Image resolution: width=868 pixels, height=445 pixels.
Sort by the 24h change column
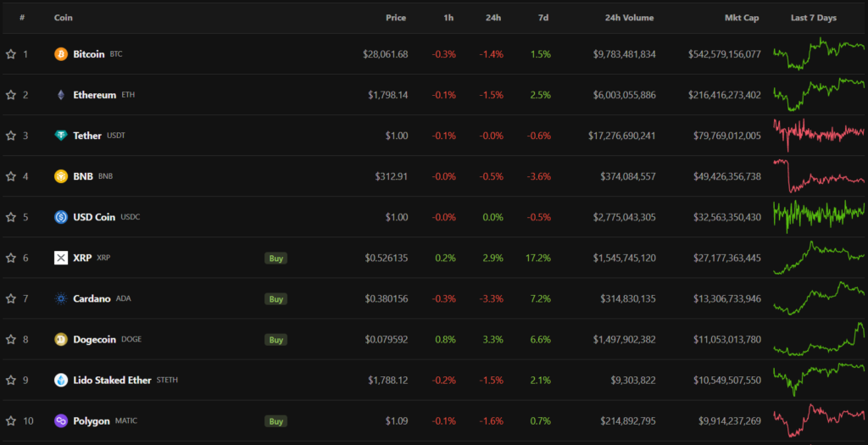click(493, 18)
